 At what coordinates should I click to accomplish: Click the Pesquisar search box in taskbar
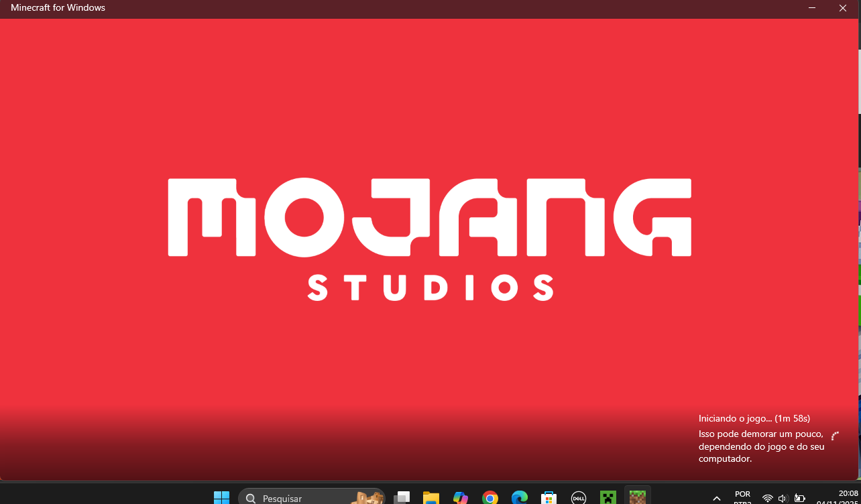[x=312, y=498]
